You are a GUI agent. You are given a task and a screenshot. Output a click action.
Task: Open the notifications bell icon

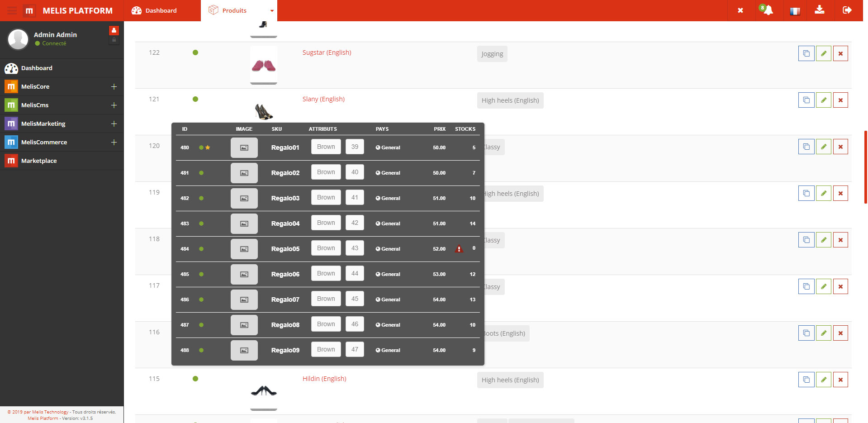(x=768, y=10)
